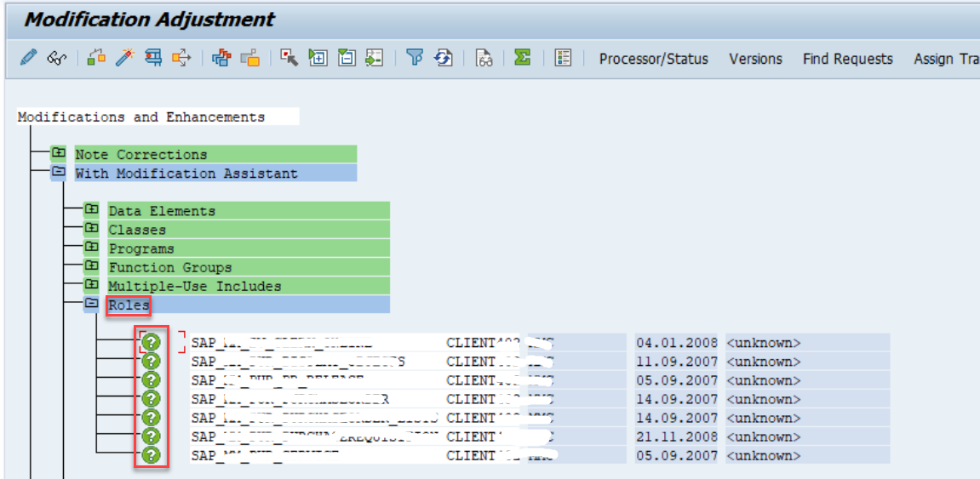Click the date 11.09.2007
The image size is (980, 479).
676,361
